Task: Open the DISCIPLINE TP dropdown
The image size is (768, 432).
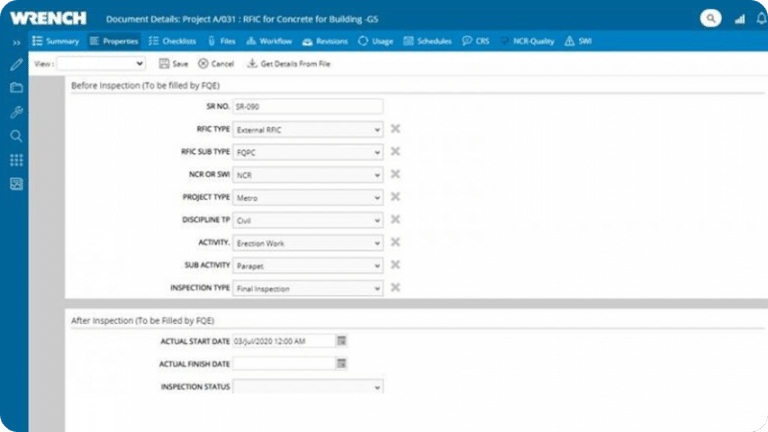Action: 308,220
